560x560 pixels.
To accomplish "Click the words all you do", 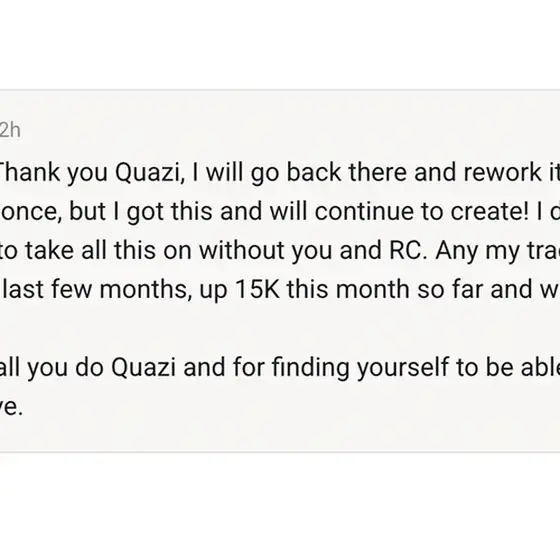I will point(52,368).
